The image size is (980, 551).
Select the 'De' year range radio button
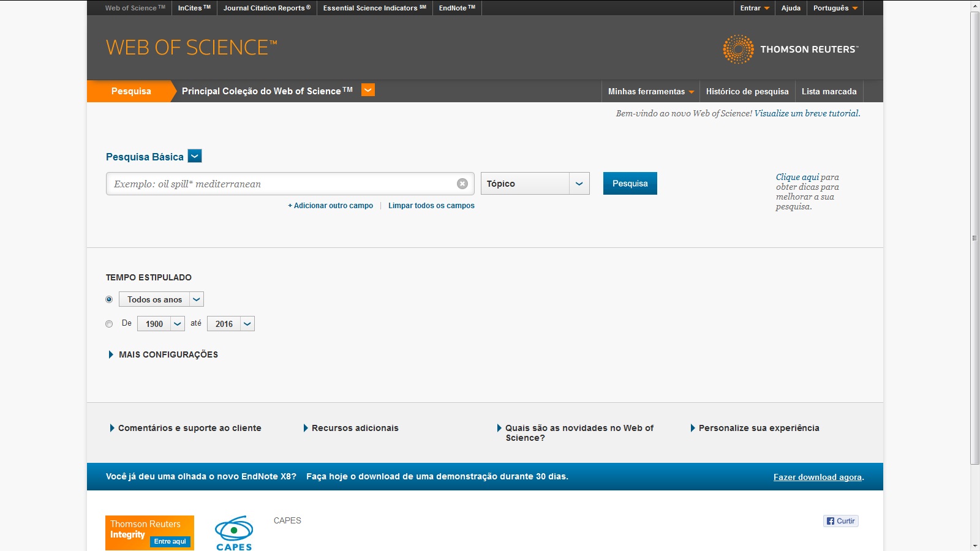(x=109, y=324)
